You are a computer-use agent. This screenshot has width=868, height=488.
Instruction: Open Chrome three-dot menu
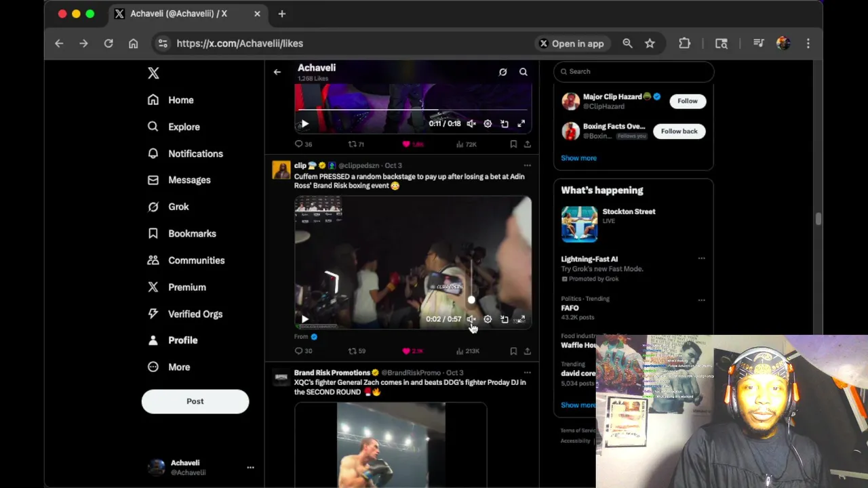pyautogui.click(x=808, y=43)
